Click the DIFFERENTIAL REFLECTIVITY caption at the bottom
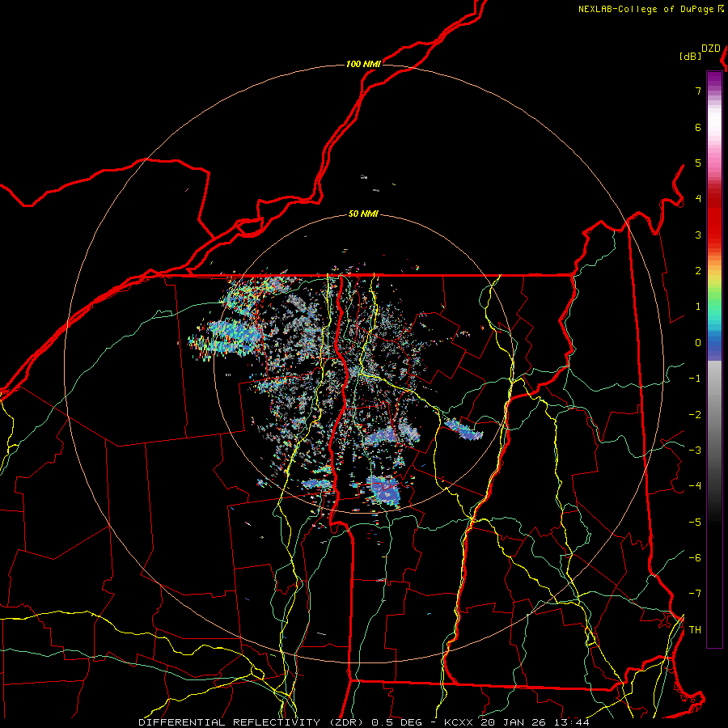 tap(363, 722)
